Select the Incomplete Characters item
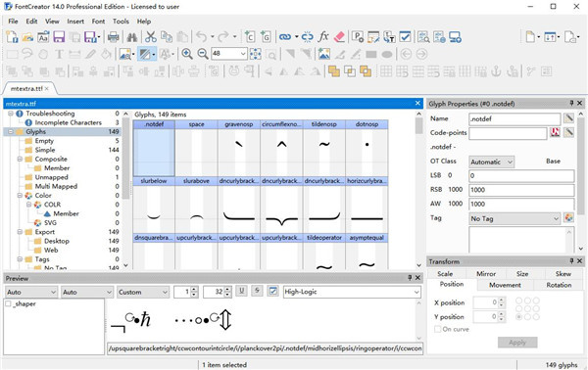The image size is (588, 370). coord(69,122)
